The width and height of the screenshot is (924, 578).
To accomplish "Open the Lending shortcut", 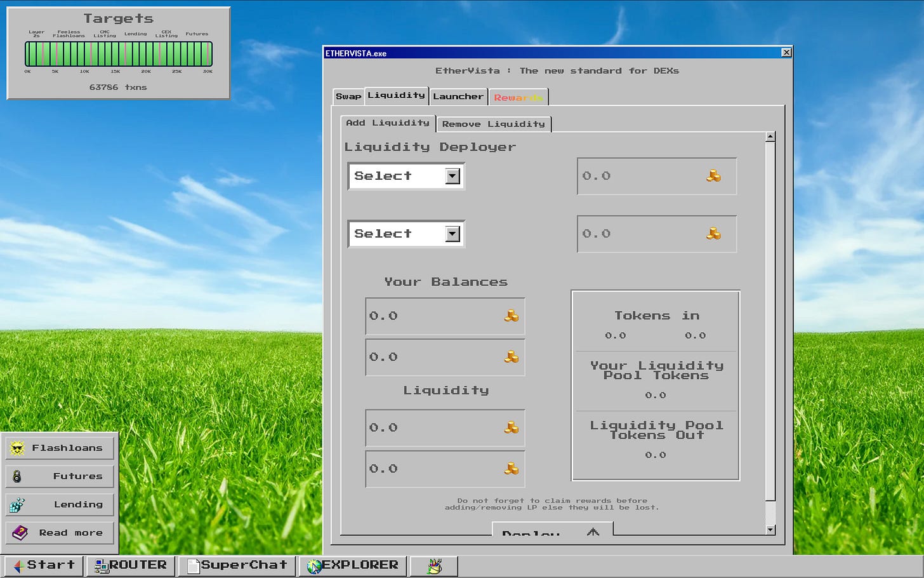I will click(x=60, y=504).
